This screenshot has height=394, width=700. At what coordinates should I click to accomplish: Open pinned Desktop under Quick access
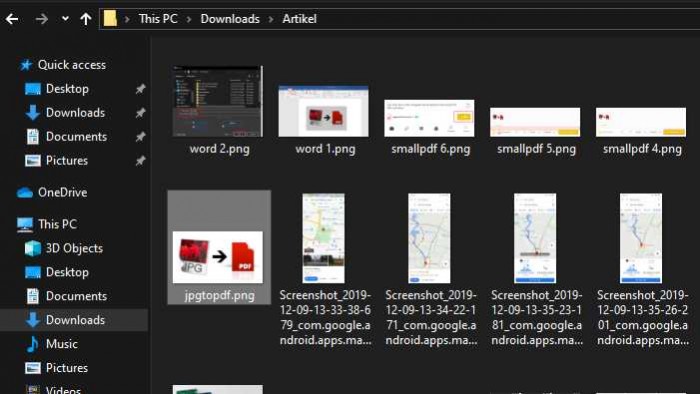[x=67, y=89]
